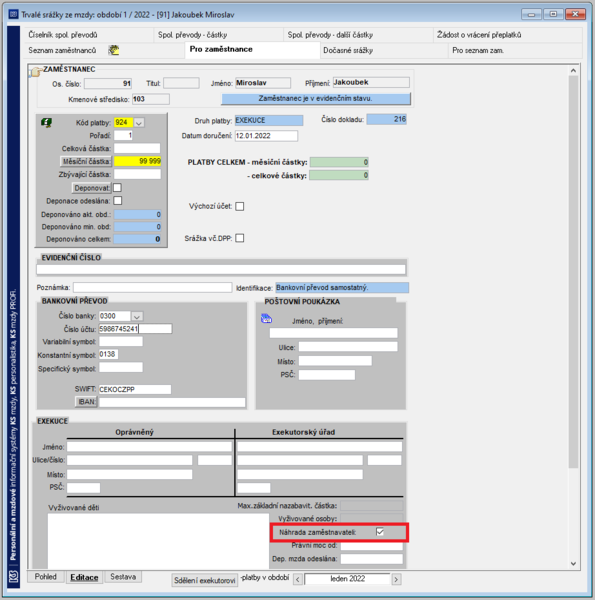Uncheck Náhrada zaměstnavateli checkbox
The width and height of the screenshot is (595, 600).
coord(380,532)
